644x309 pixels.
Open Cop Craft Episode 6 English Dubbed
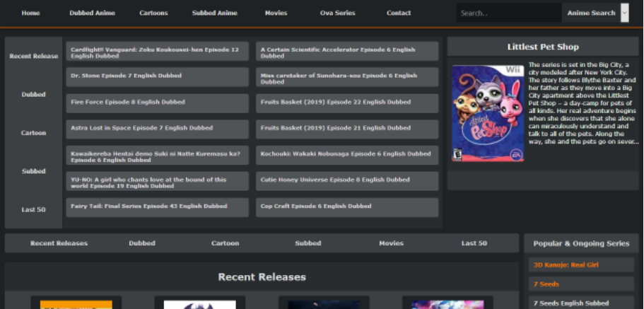pos(347,207)
